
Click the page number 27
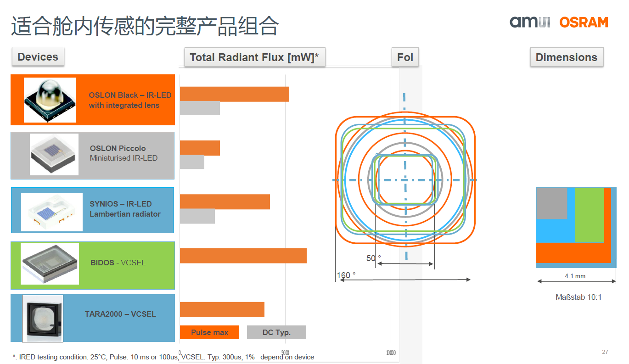click(605, 352)
